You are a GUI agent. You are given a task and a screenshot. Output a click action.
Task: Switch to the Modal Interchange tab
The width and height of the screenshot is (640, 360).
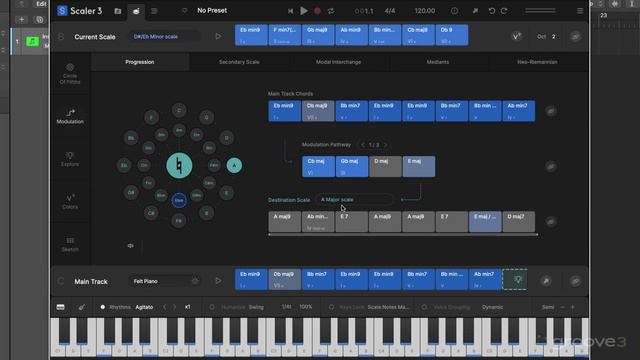point(338,62)
